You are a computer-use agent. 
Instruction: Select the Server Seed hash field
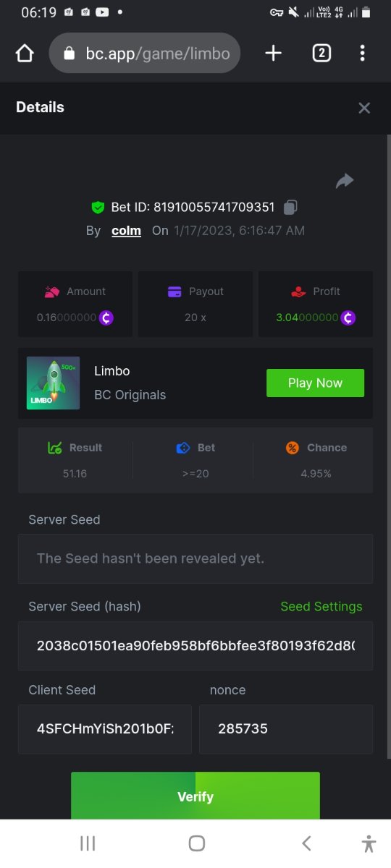tap(195, 645)
